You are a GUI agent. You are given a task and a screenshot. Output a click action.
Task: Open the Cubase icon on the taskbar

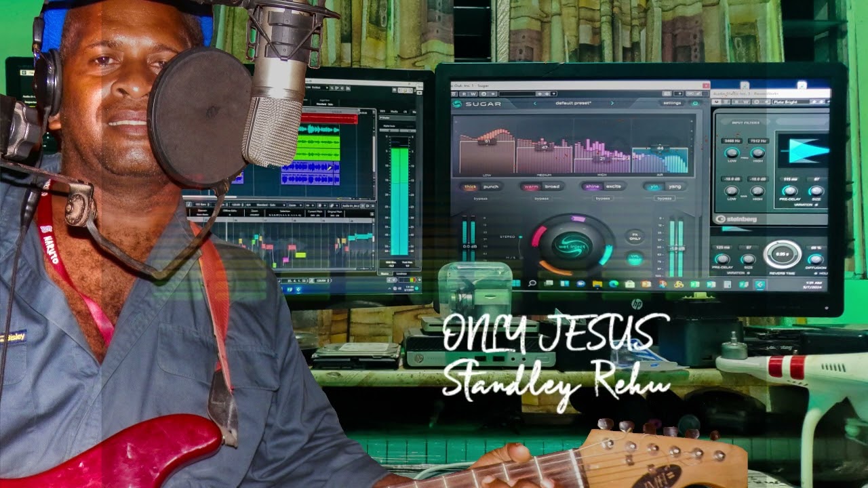click(760, 285)
